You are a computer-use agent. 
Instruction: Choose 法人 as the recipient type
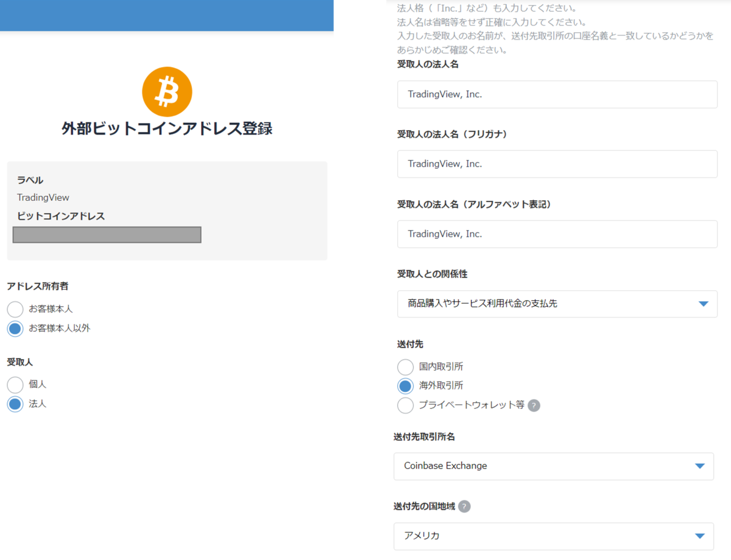pos(15,404)
